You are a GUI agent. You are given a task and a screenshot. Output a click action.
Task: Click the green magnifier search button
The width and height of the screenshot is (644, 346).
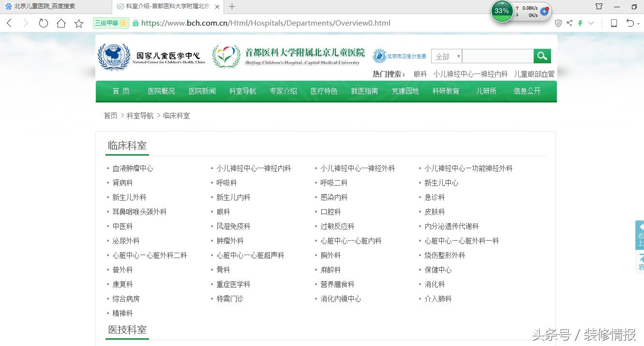542,56
